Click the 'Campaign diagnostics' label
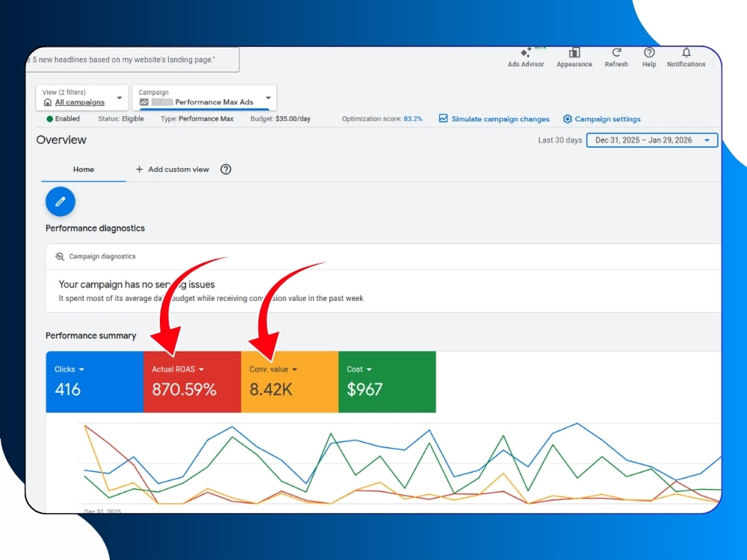The width and height of the screenshot is (747, 560). coord(102,256)
